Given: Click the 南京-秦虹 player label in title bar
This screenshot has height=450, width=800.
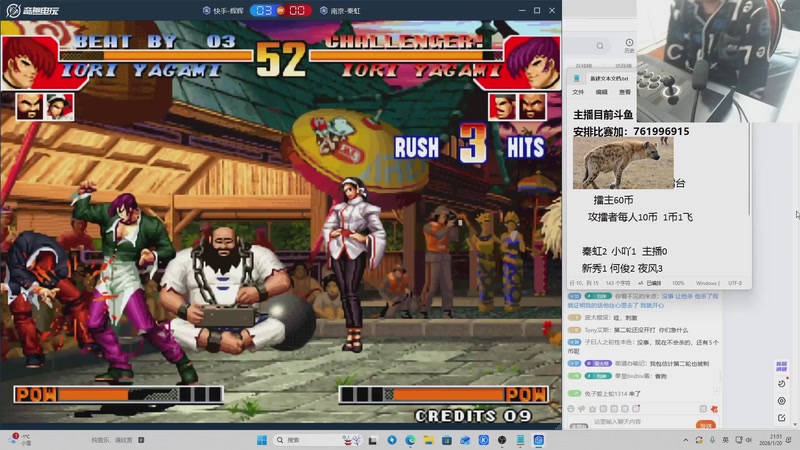Looking at the screenshot, I should (340, 11).
